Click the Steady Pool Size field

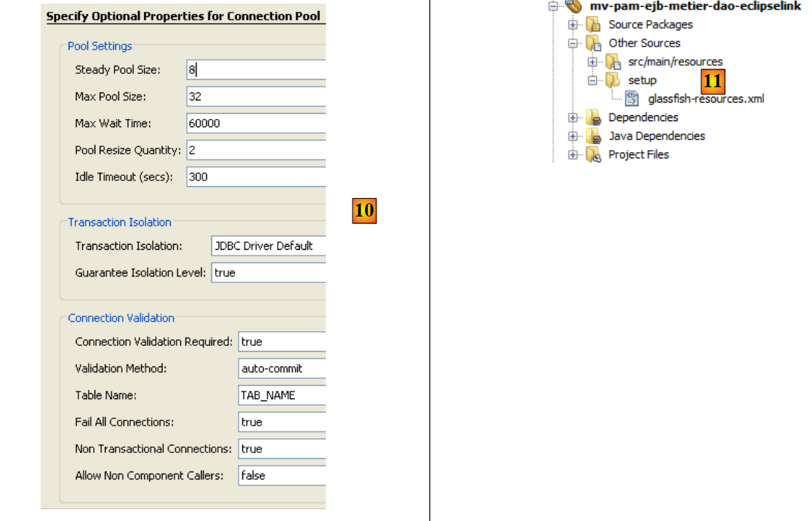click(x=255, y=70)
